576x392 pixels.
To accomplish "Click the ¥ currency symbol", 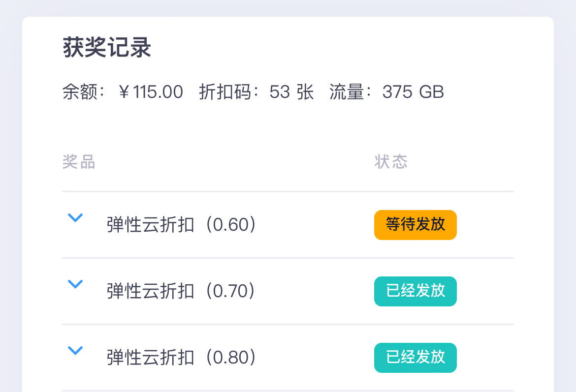I will click(124, 92).
